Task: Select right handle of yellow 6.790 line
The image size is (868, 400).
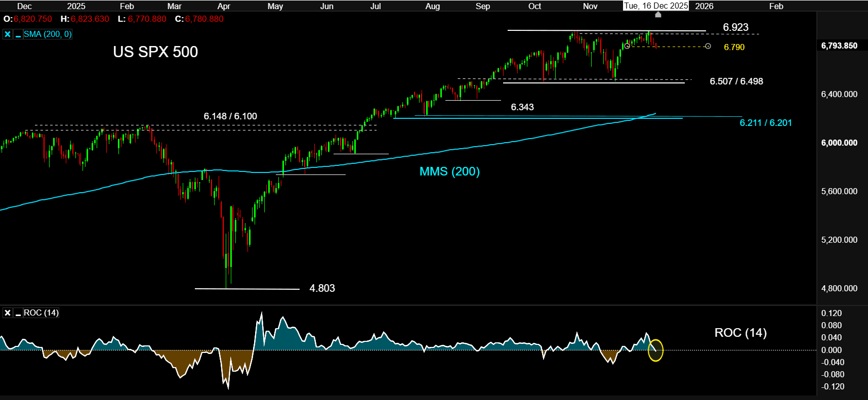Action: point(708,46)
